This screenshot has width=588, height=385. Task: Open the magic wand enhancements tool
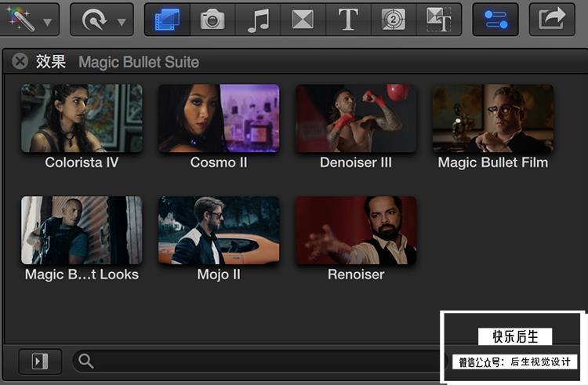pos(21,19)
